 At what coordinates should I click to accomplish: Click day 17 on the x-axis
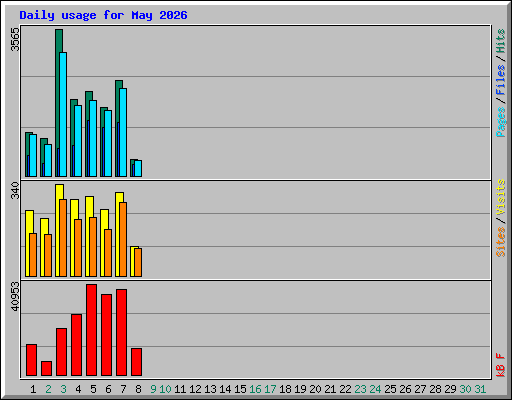click(x=270, y=389)
